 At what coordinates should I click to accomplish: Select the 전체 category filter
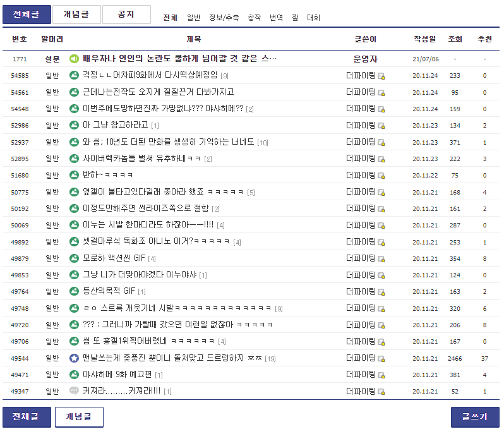tap(170, 18)
